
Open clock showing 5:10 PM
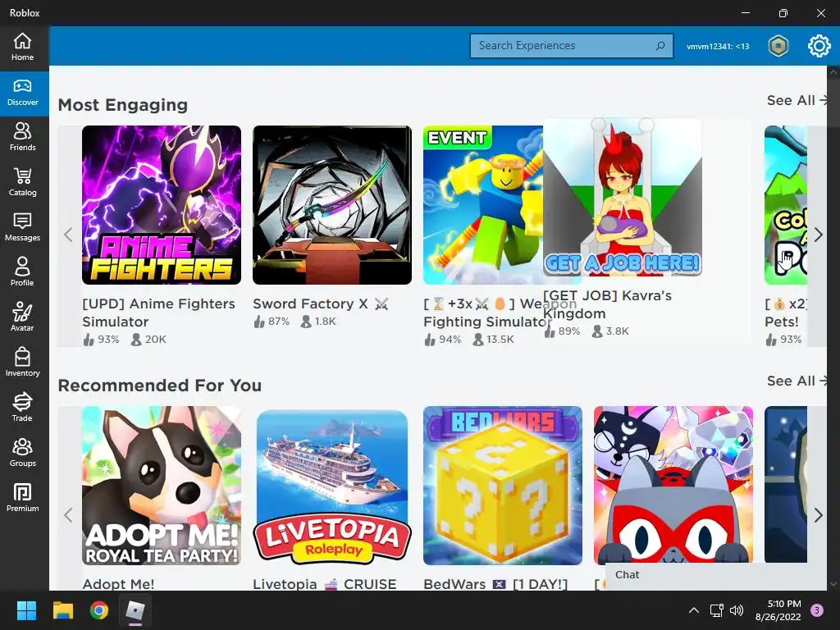click(778, 610)
